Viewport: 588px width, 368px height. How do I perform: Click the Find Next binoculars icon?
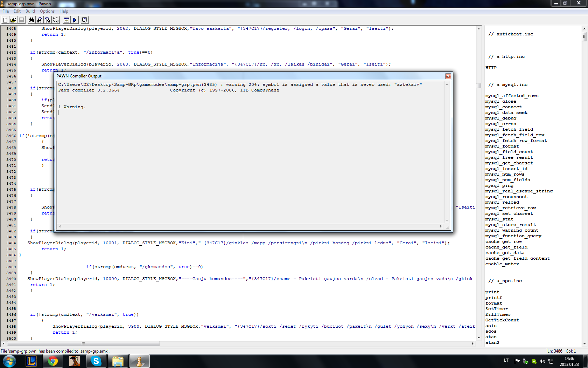[x=39, y=20]
